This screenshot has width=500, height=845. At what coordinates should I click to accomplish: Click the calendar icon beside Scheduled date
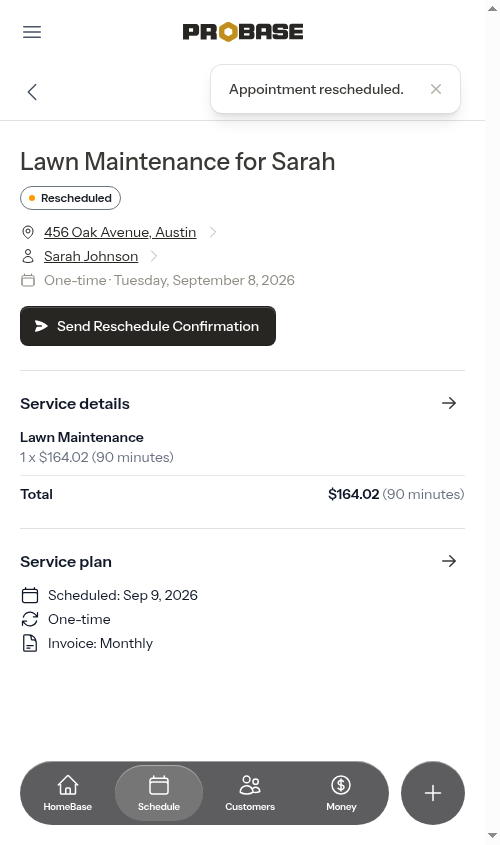[x=30, y=595]
